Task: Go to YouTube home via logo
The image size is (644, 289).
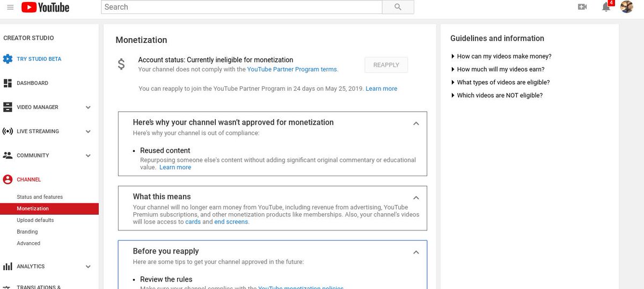Action: pos(45,7)
